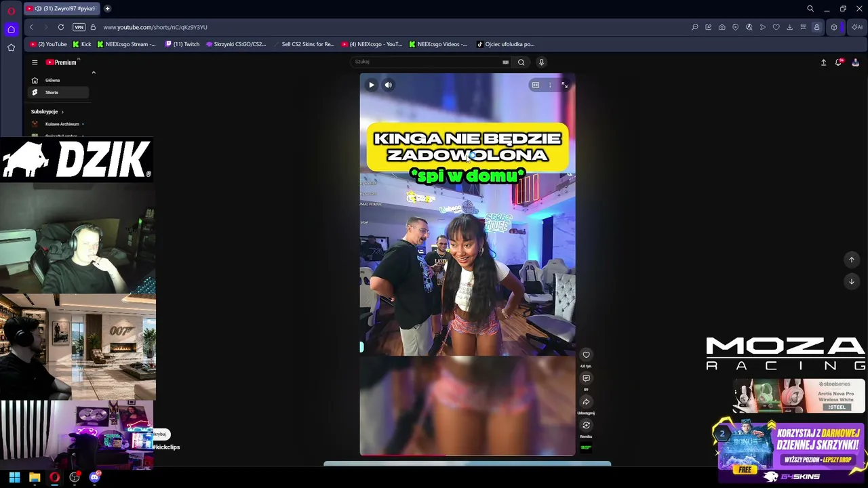Open the browser downloads icon

790,27
